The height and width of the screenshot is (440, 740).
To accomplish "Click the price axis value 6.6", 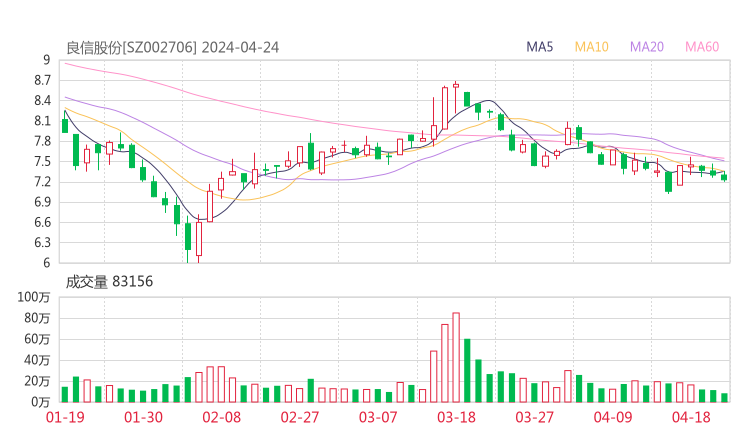I will tap(42, 222).
